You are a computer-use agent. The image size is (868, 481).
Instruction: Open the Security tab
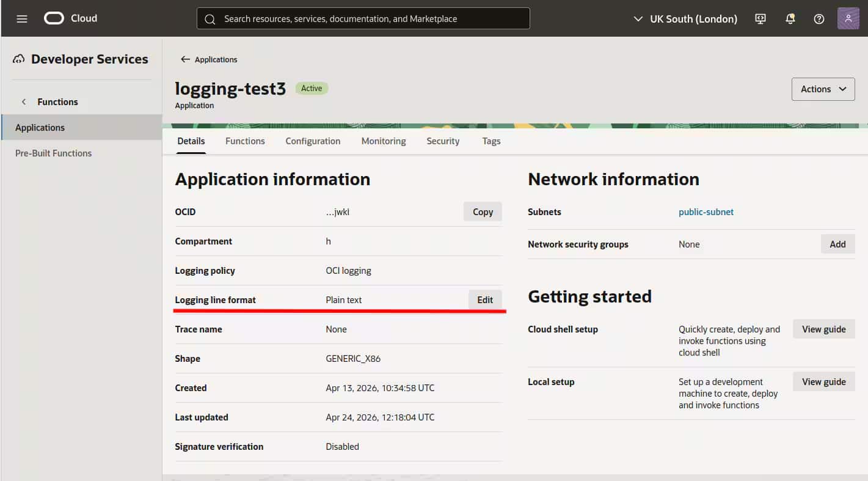[x=443, y=141]
